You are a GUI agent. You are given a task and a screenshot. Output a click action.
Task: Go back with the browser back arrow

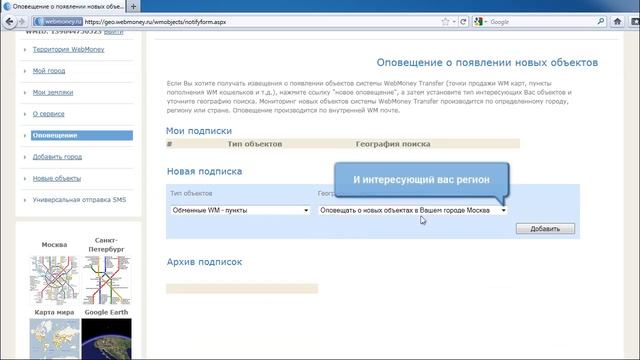click(x=9, y=22)
